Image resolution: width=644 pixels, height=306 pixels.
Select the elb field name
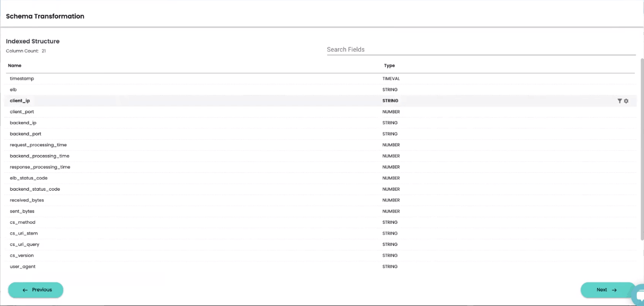pos(13,90)
